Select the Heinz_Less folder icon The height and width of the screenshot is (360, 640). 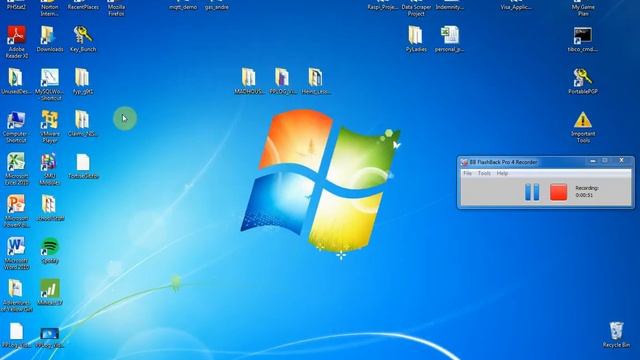click(315, 78)
